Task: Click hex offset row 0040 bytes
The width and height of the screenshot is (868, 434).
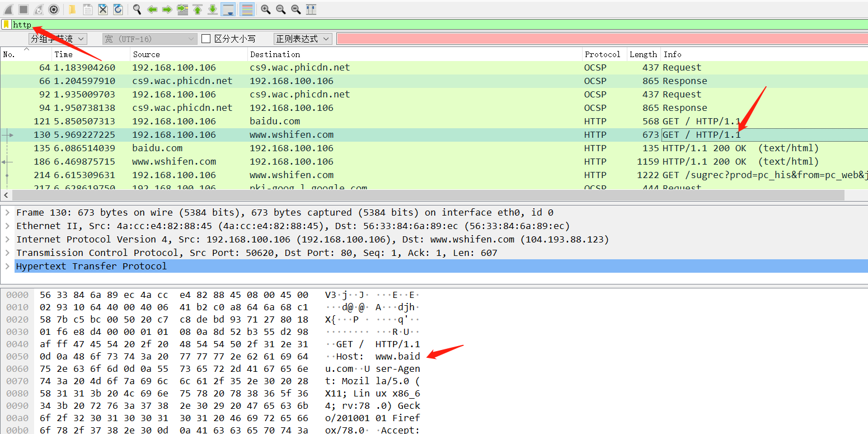Action: pos(174,344)
